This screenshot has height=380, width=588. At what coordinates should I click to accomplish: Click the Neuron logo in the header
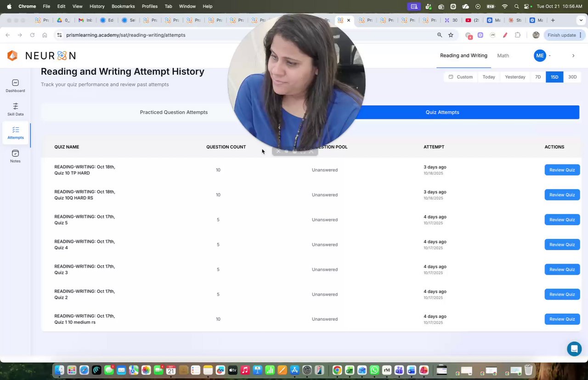pos(41,56)
